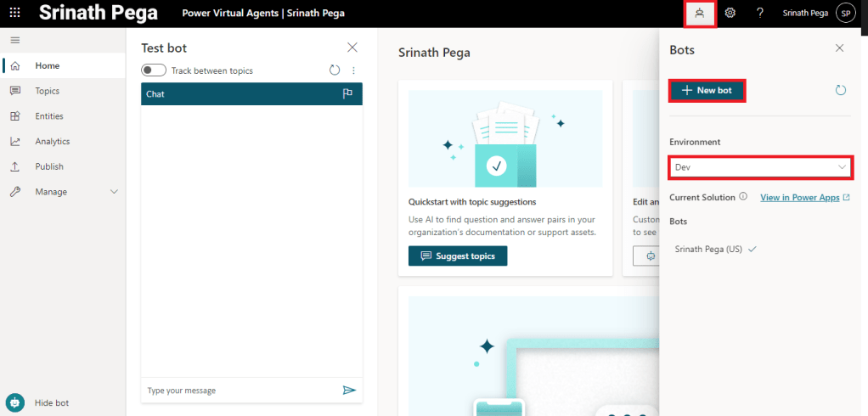The height and width of the screenshot is (416, 868).
Task: Collapse the left navigation hamburger menu
Action: pos(14,40)
